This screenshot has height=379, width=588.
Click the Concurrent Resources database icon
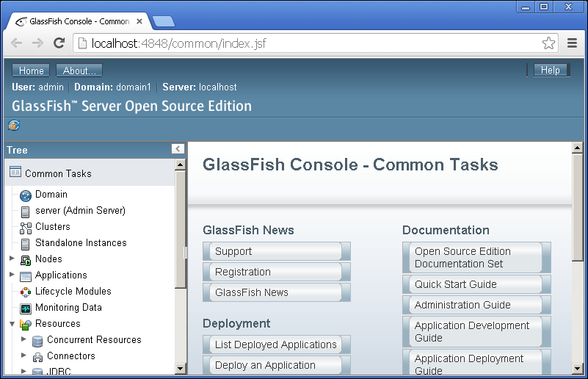click(37, 341)
